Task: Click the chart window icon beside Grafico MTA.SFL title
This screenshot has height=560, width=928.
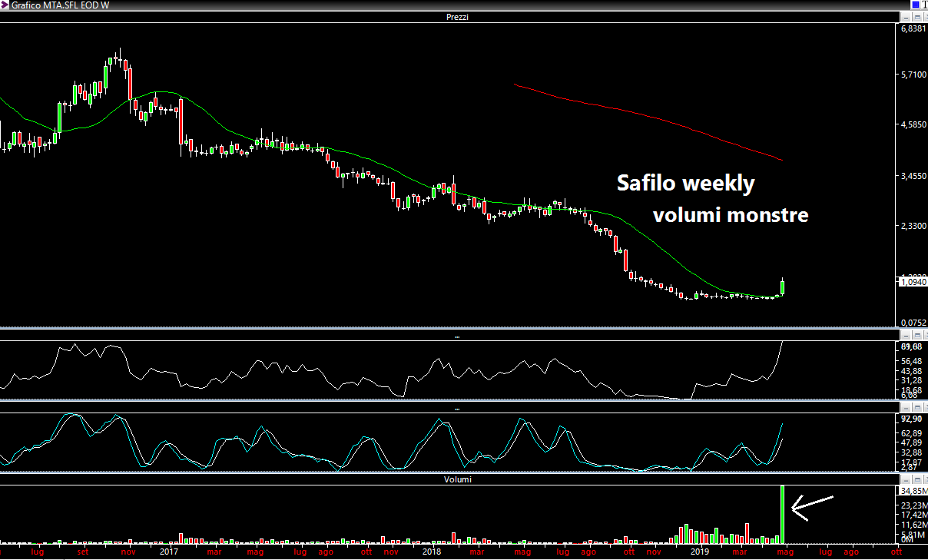Action: click(4, 5)
